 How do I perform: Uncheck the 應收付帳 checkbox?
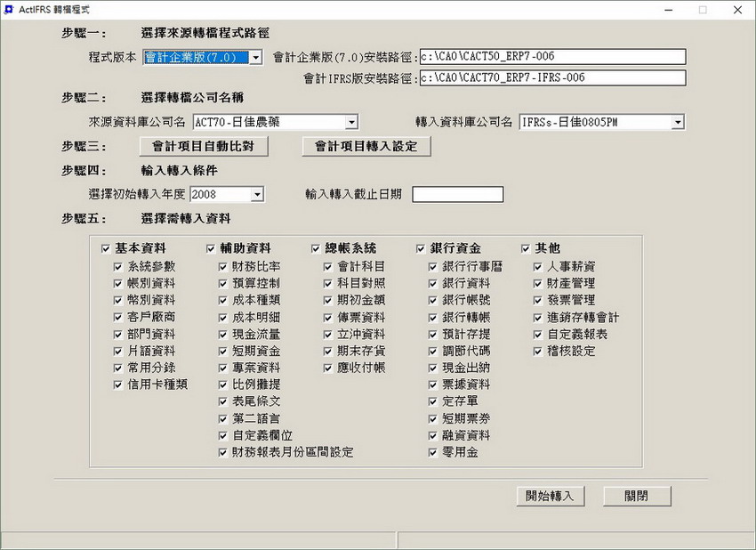click(x=328, y=368)
